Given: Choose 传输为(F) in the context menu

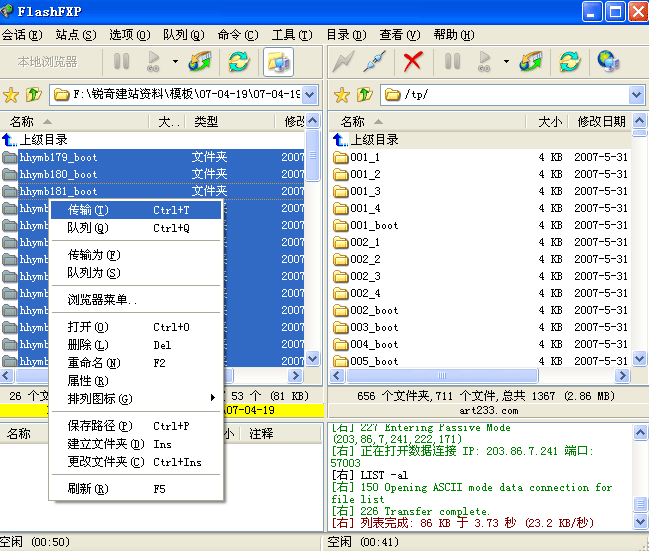Looking at the screenshot, I should coord(136,255).
